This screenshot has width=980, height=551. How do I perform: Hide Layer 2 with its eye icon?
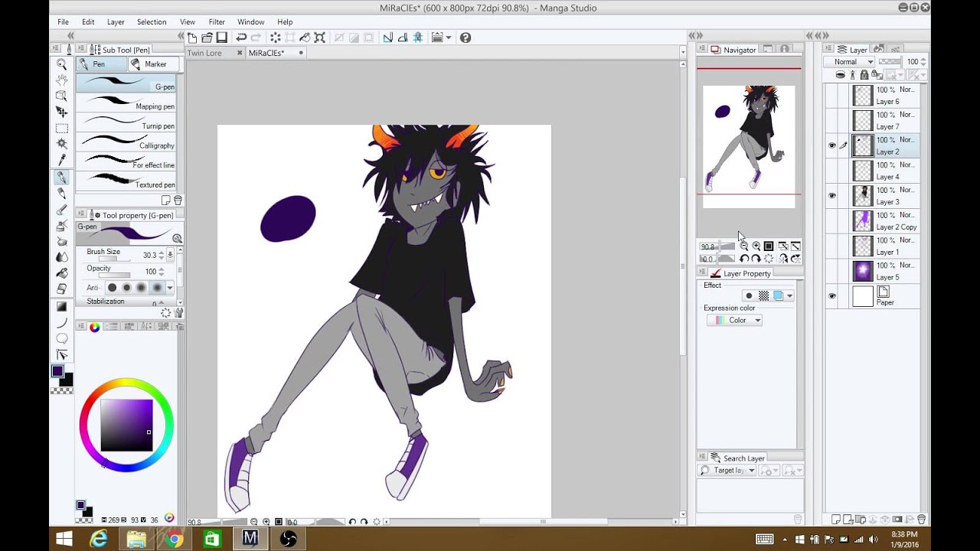(832, 145)
